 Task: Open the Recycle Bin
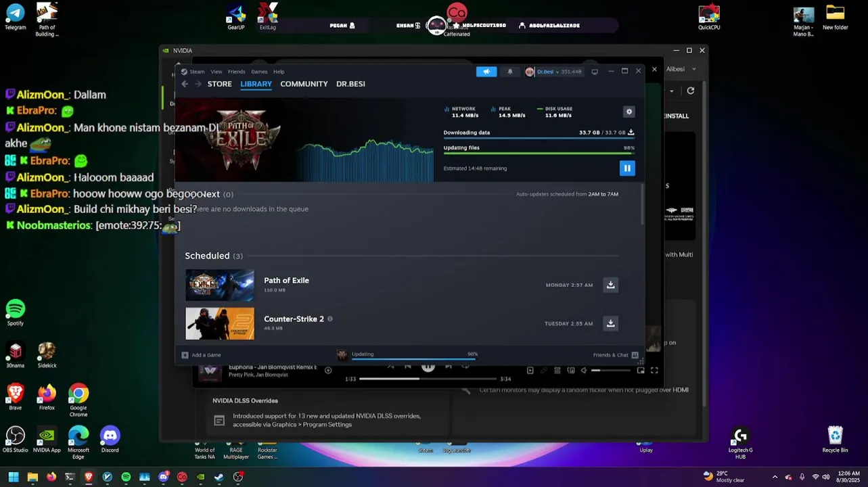point(835,440)
